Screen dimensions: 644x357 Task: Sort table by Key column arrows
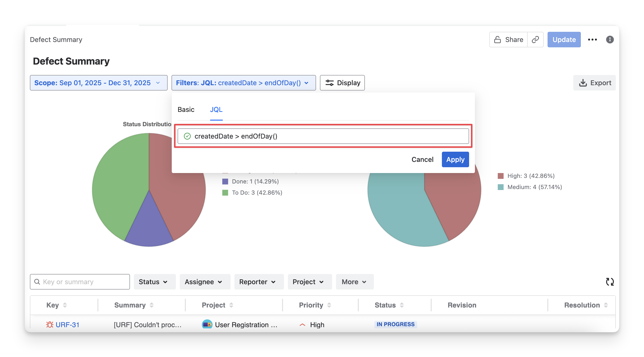coord(65,305)
